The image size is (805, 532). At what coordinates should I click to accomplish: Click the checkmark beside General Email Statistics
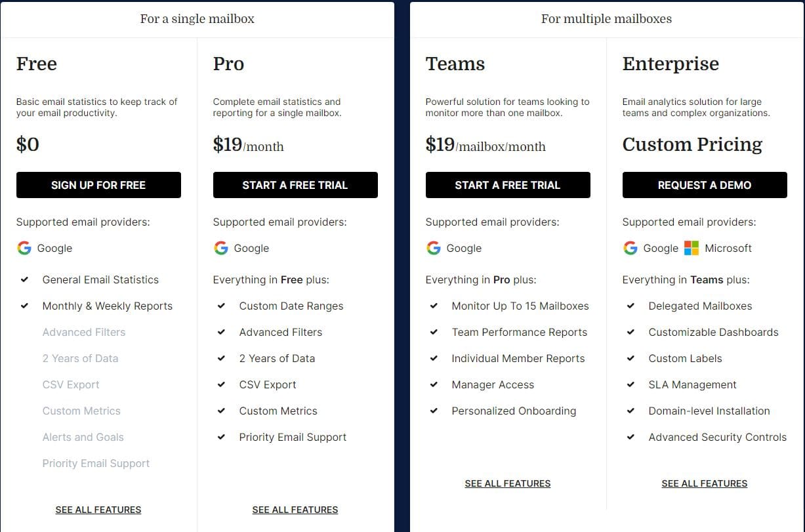tap(25, 279)
